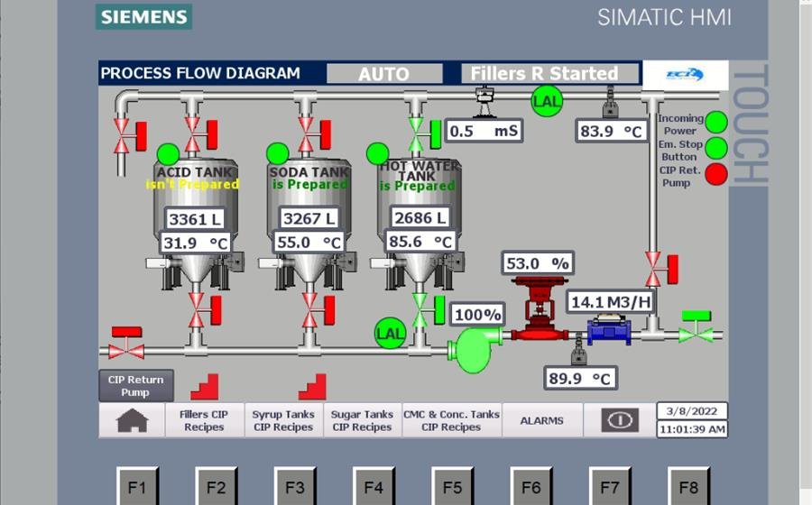Screen dimensions: 812x505
Task: Select the 100% pump speed value
Action: (477, 315)
